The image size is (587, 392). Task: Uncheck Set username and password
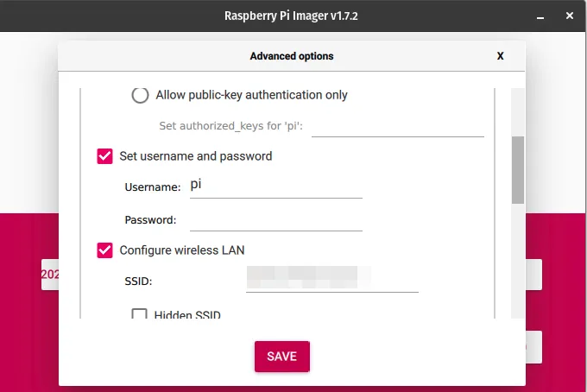pyautogui.click(x=105, y=156)
